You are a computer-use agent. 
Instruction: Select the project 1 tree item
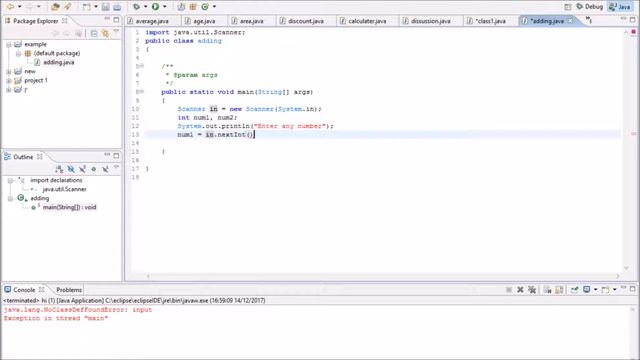[36, 80]
